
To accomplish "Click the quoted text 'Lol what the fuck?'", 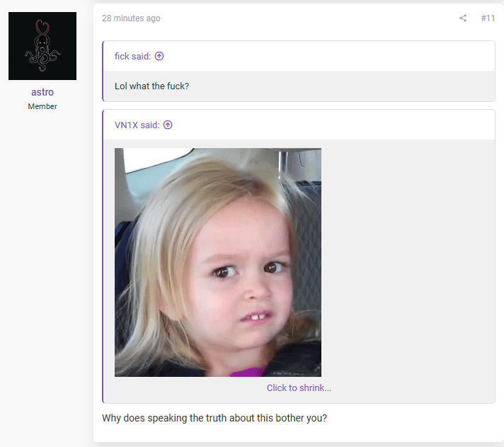I will pyautogui.click(x=151, y=86).
